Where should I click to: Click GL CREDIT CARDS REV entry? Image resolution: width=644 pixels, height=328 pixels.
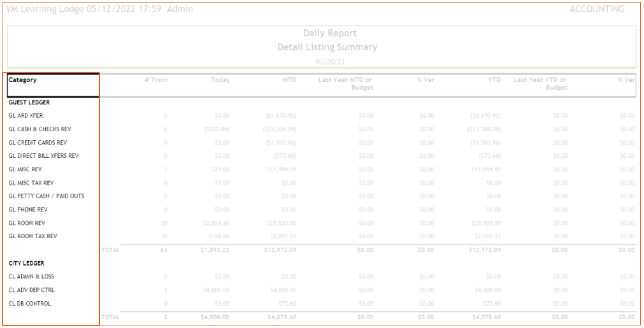pyautogui.click(x=38, y=143)
